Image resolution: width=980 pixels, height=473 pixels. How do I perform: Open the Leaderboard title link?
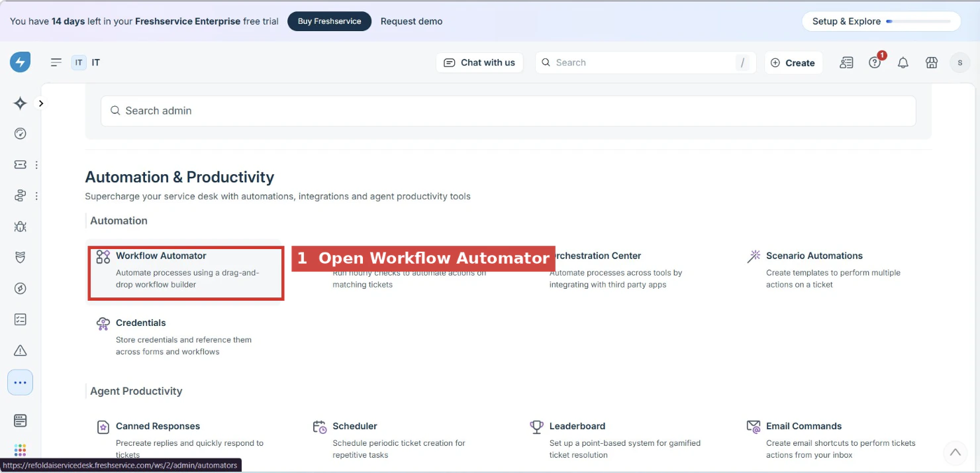577,426
